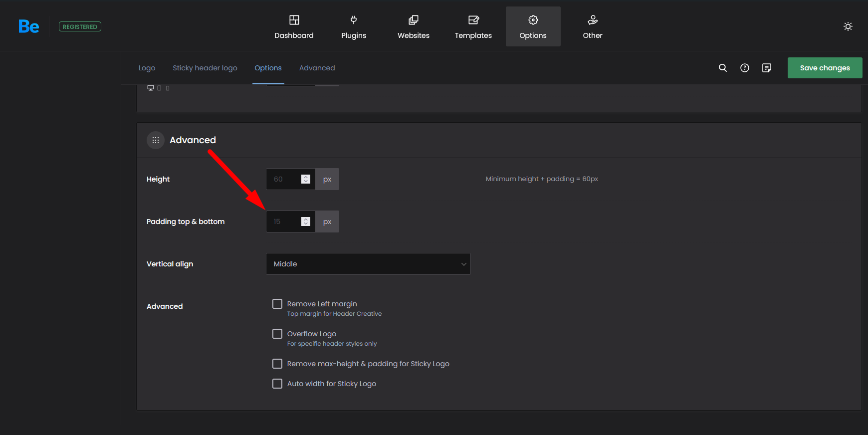Click the 'Top margin for Header Creative' hint
This screenshot has width=868, height=435.
334,314
